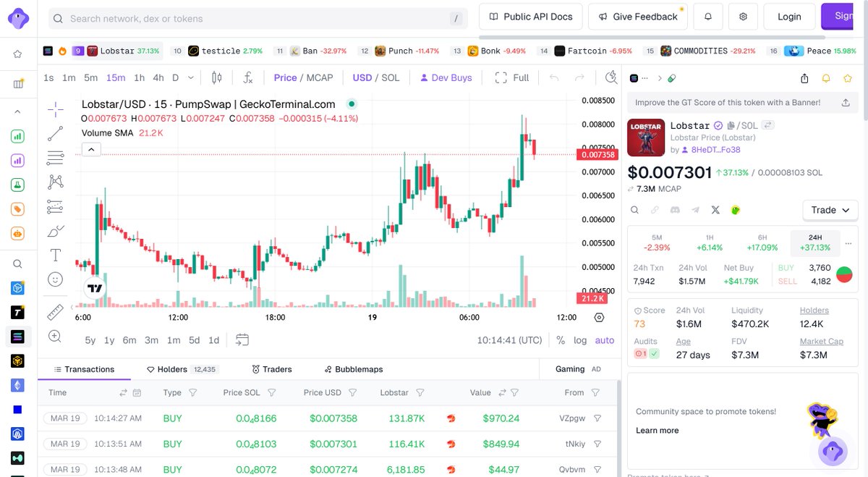Viewport: 868px width, 477px height.
Task: Open Public API Docs
Action: click(x=531, y=17)
